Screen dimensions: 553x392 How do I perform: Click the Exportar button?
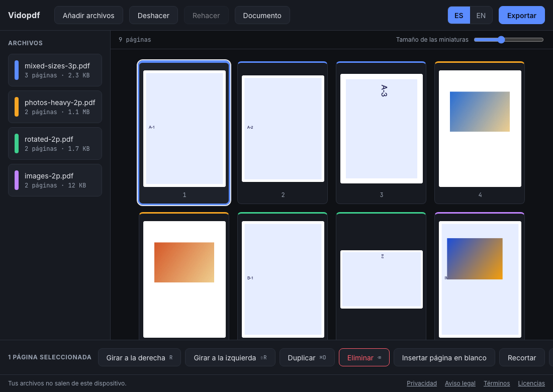pos(521,15)
